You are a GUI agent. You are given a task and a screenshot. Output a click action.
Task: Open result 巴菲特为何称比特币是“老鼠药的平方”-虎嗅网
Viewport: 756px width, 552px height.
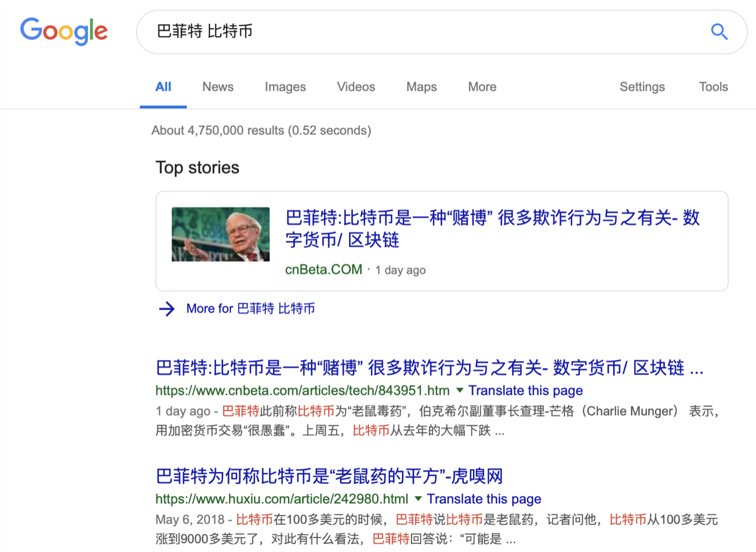pyautogui.click(x=329, y=476)
